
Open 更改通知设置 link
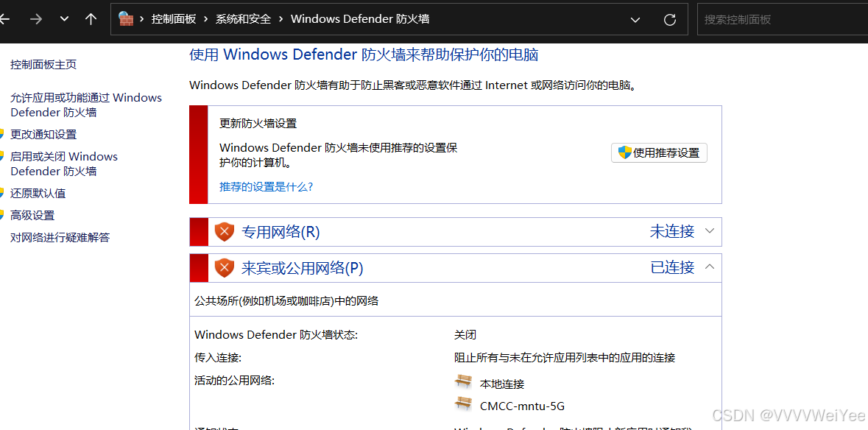pos(43,135)
